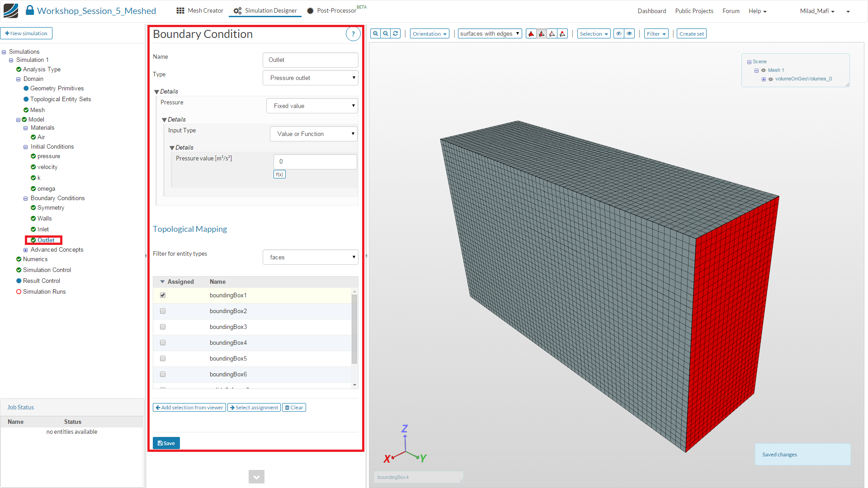Click the Save button
The image size is (868, 488).
tap(166, 443)
